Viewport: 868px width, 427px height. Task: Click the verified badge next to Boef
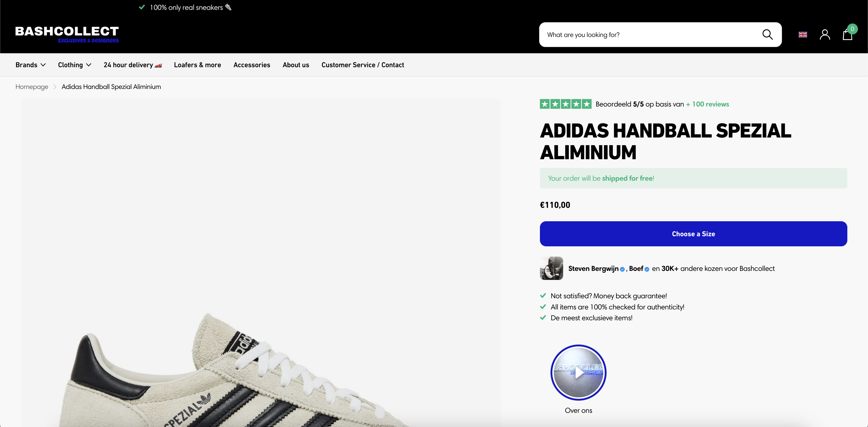tap(647, 269)
